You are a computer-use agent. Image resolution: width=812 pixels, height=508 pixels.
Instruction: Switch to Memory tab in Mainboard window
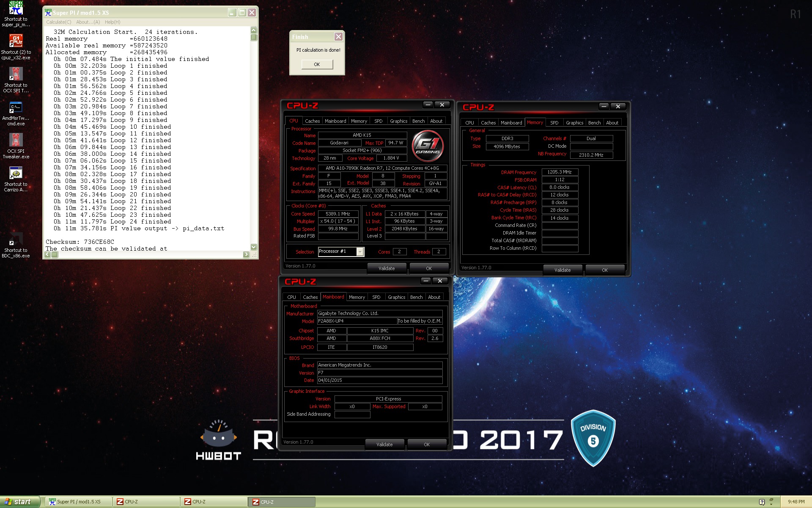click(357, 297)
